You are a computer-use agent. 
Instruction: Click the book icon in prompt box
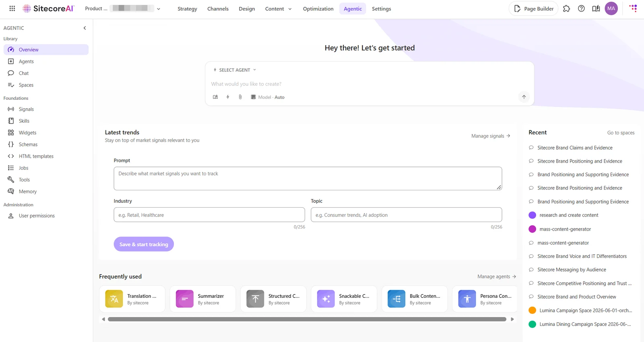(x=215, y=97)
